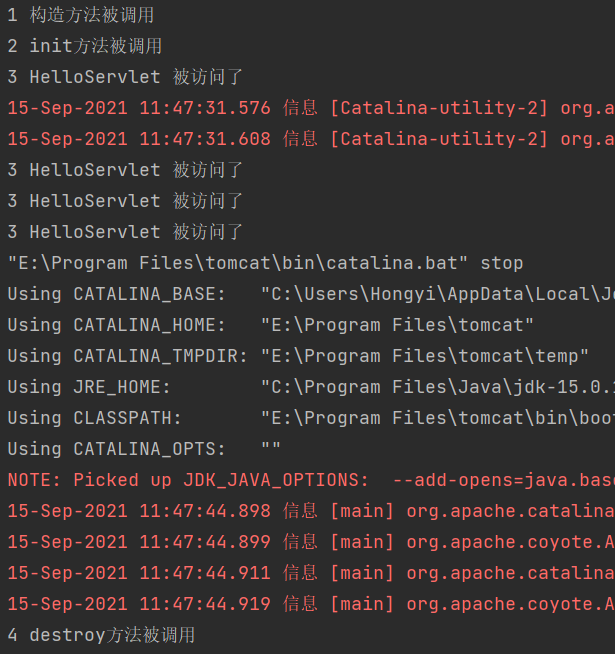Click the "Using JRE_HOME" label
The image size is (615, 654).
tap(91, 387)
